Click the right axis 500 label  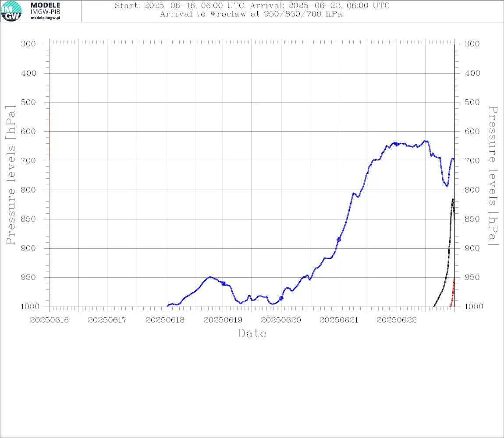point(472,102)
